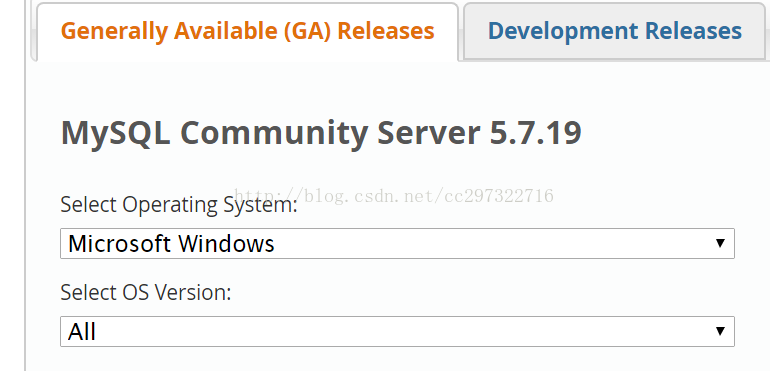Click the arrow on the All dropdown
This screenshot has width=770, height=371.
(720, 331)
